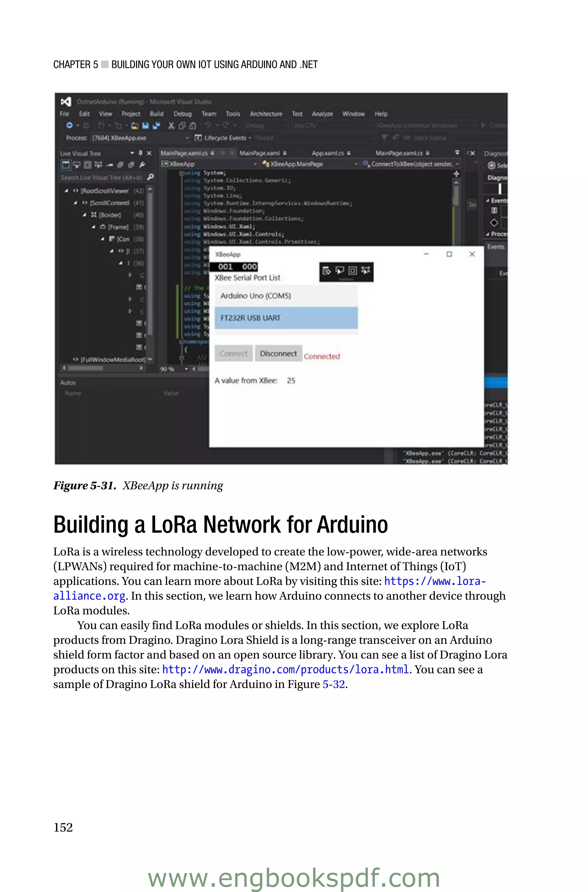The image size is (588, 892).
Task: Pin the Live Visual Tree panel
Action: click(x=140, y=153)
